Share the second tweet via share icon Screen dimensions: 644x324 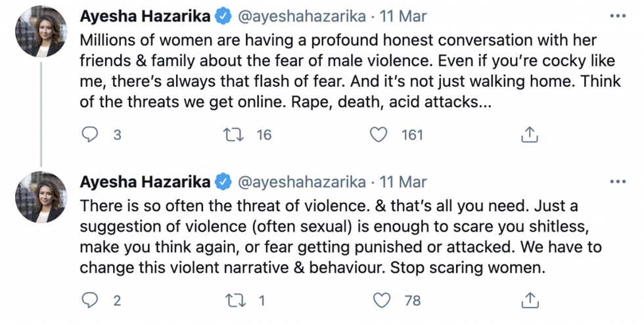point(530,300)
